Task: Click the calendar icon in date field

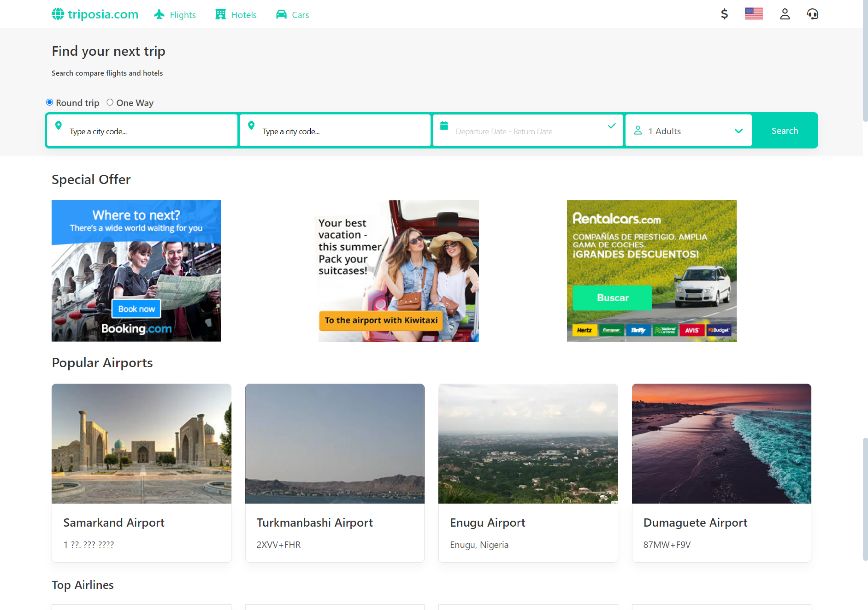Action: 444,126
